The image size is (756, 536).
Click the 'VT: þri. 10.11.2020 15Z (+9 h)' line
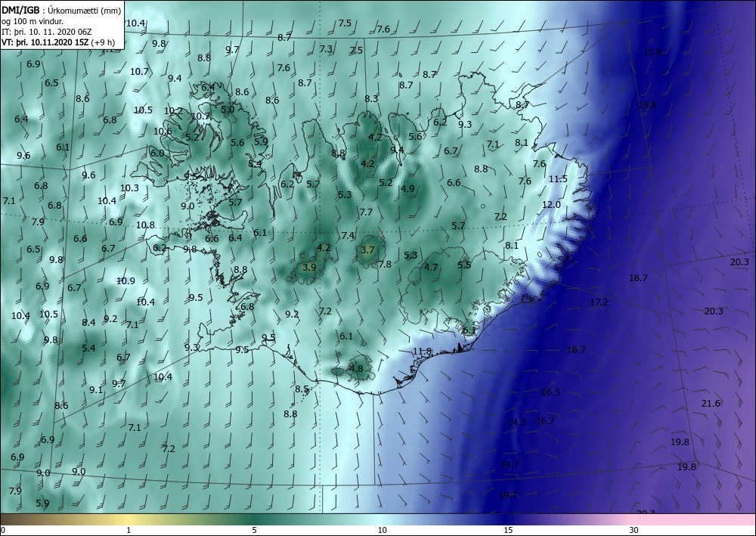58,42
